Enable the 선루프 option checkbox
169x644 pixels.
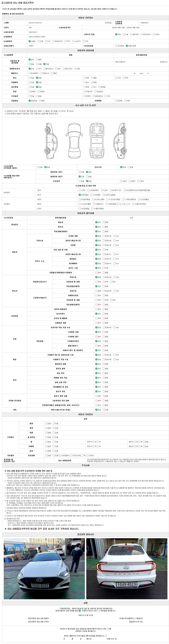(x=85, y=96)
